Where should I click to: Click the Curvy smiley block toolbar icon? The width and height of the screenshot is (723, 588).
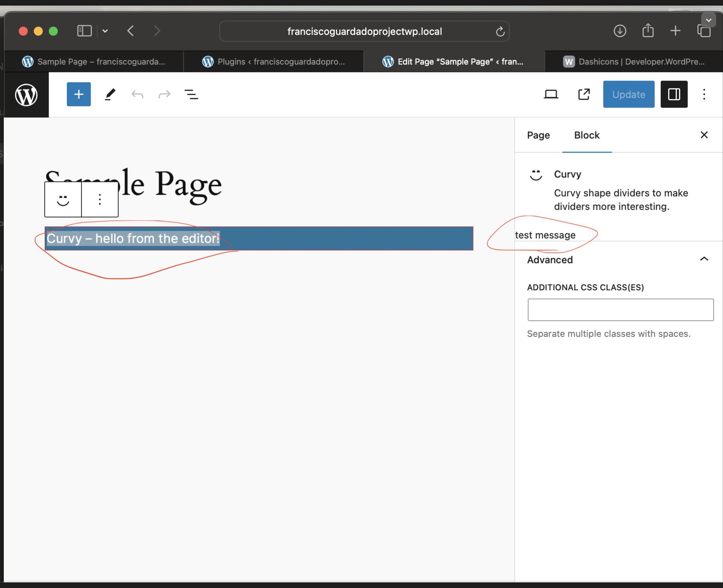click(x=63, y=199)
